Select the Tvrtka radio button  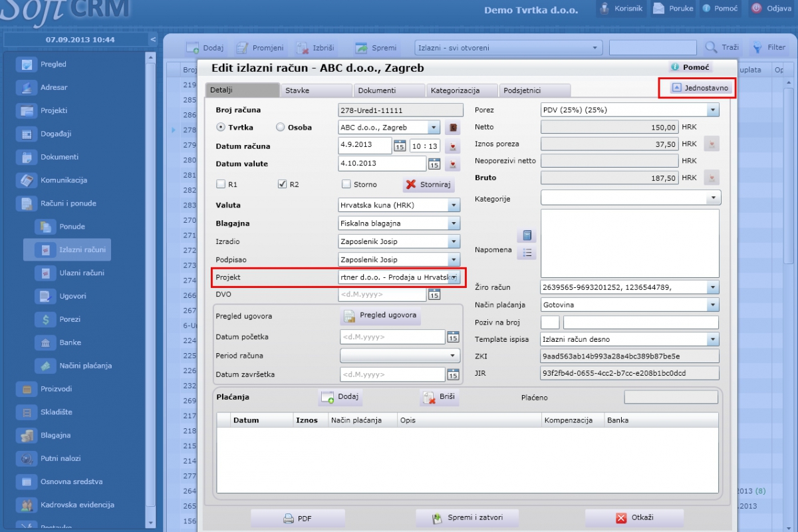(221, 127)
